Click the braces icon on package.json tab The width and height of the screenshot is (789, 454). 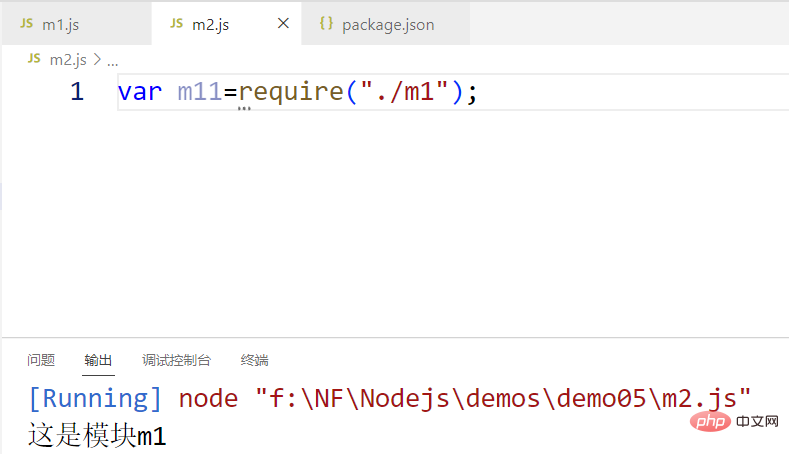326,23
